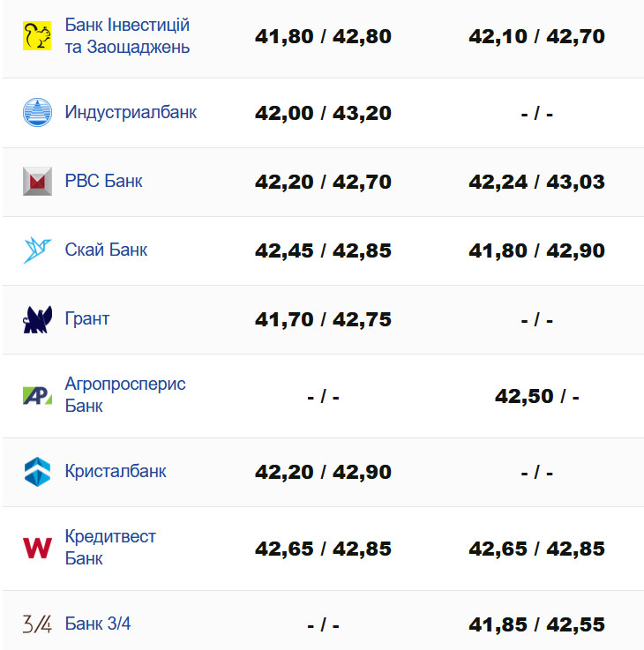Go to Скай Банк details

pos(106,250)
